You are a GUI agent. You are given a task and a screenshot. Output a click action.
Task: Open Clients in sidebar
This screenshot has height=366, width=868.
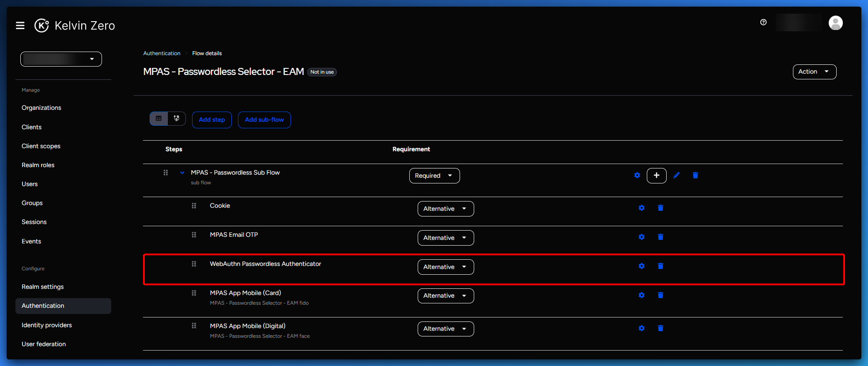(32, 127)
